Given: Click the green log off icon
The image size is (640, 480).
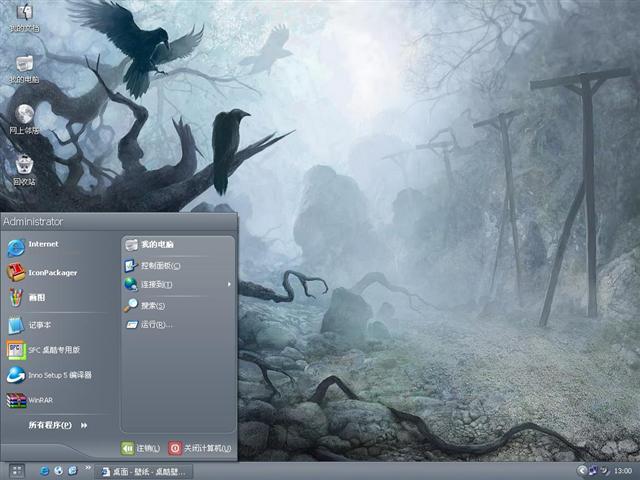Looking at the screenshot, I should [127, 448].
